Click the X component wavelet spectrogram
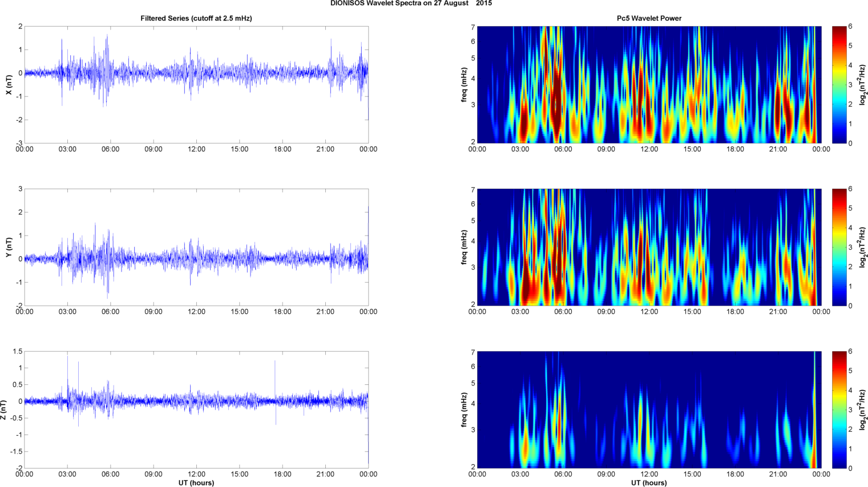 coord(649,84)
